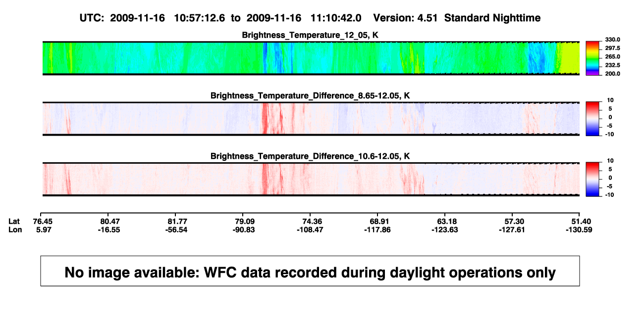Screen dimensions: 644x330
Task: Click latitude value 81.77
Action: 177,221
